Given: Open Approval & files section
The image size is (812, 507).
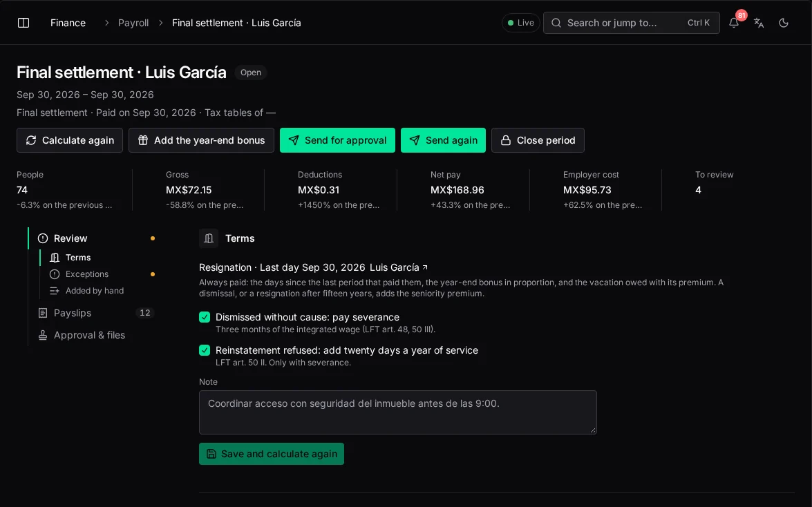Looking at the screenshot, I should coord(93,335).
